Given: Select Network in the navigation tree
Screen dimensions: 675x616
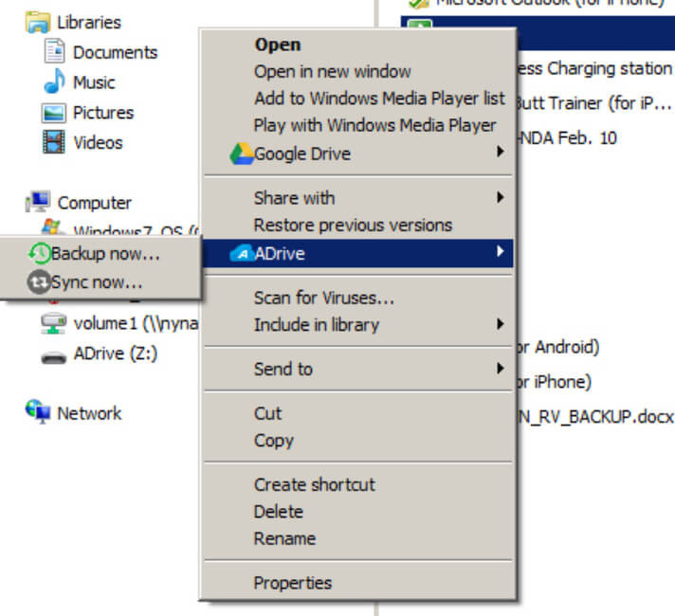Looking at the screenshot, I should (89, 413).
